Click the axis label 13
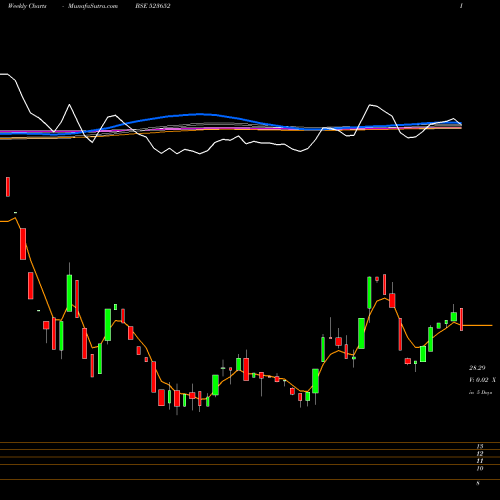This screenshot has width=500, height=500. 480,446
